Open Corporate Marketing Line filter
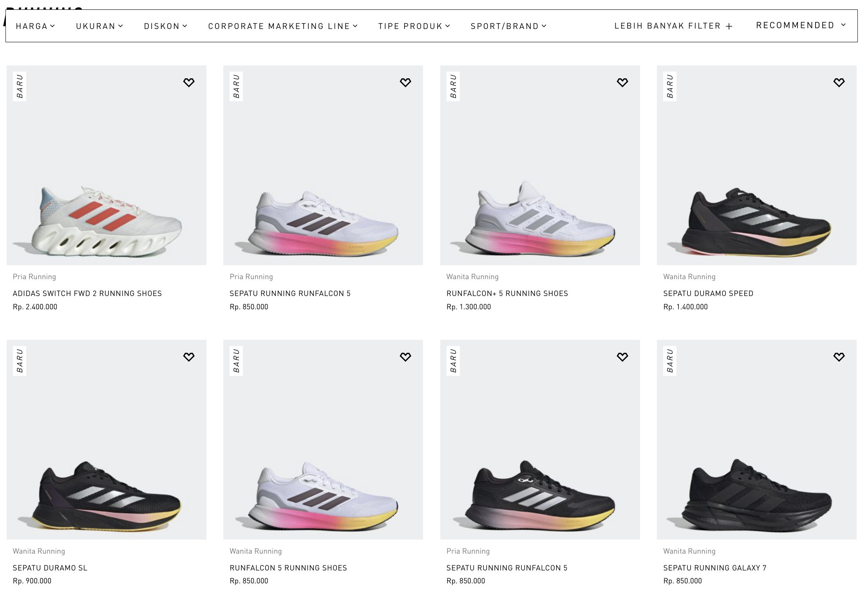The width and height of the screenshot is (868, 592). click(283, 26)
